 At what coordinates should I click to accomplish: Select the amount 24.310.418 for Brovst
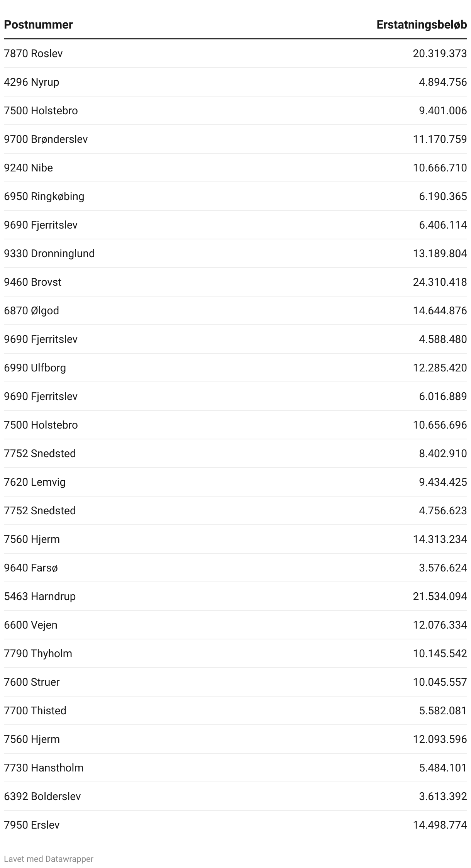click(440, 282)
